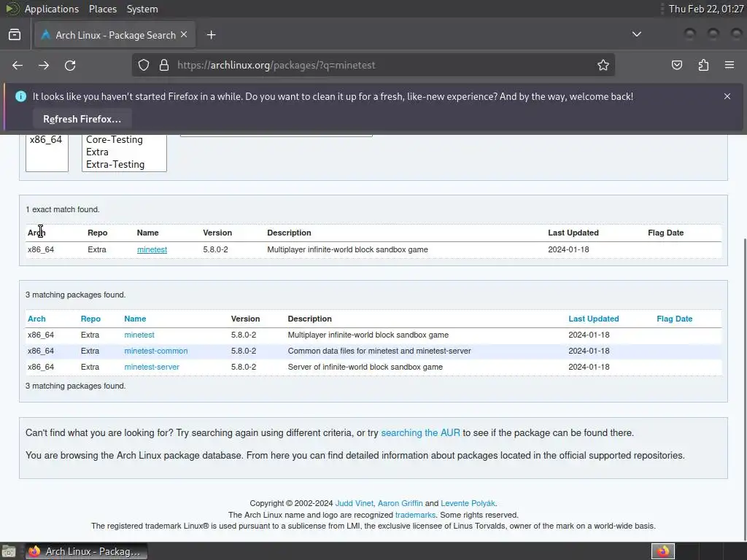Click '1 exact match found.' text
Viewport: 747px width, 560px height.
click(x=63, y=209)
